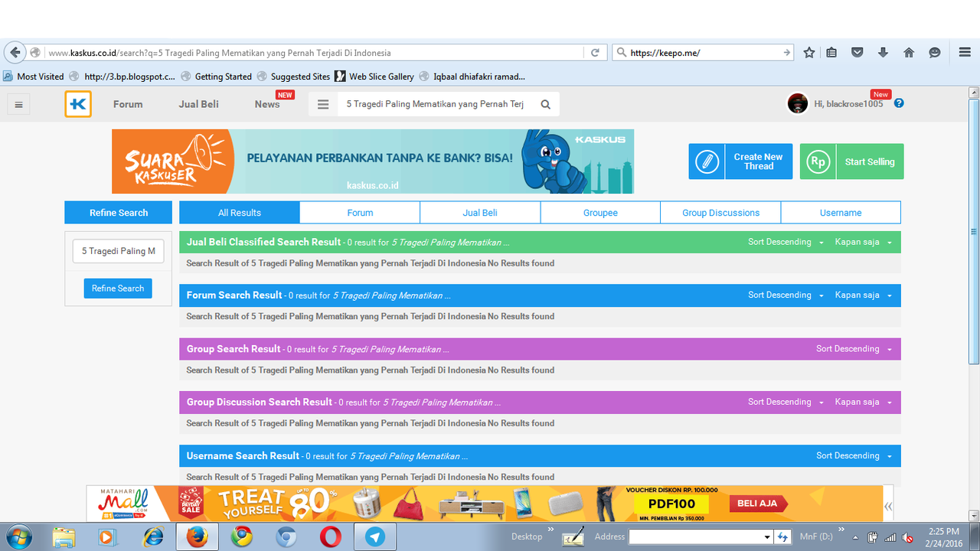
Task: Click the Kaskus logo icon
Action: pos(78,104)
